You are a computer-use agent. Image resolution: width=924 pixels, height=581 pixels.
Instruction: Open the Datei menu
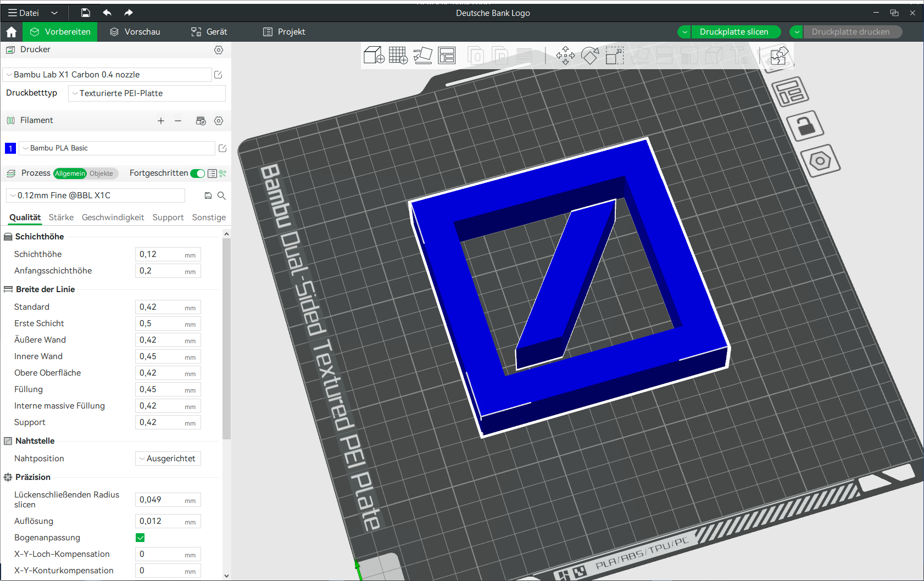(24, 13)
